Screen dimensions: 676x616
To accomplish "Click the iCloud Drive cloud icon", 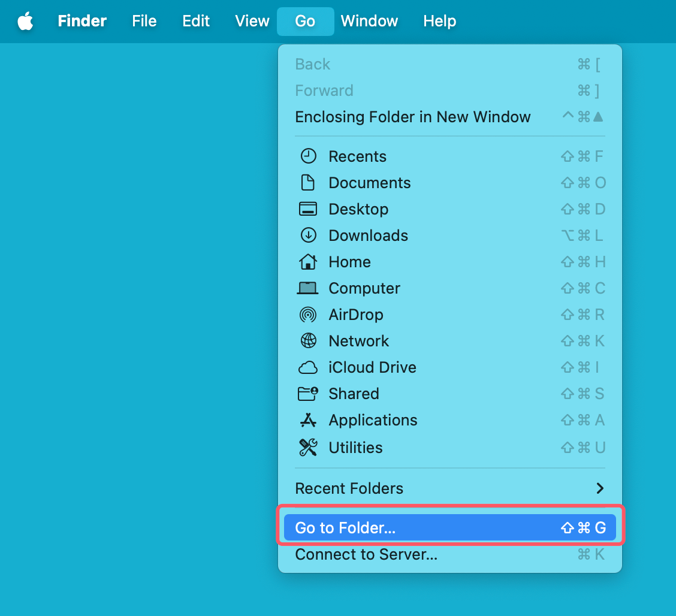I will [x=308, y=367].
